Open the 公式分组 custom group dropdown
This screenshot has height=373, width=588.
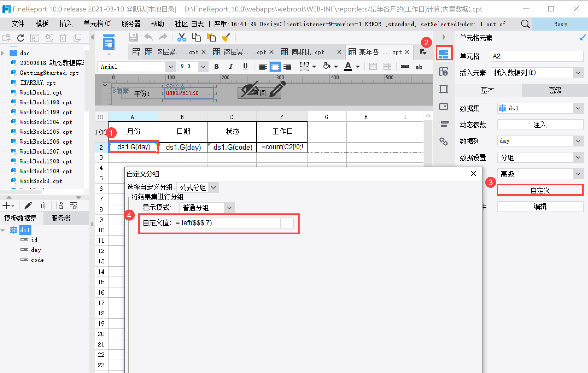click(x=213, y=187)
